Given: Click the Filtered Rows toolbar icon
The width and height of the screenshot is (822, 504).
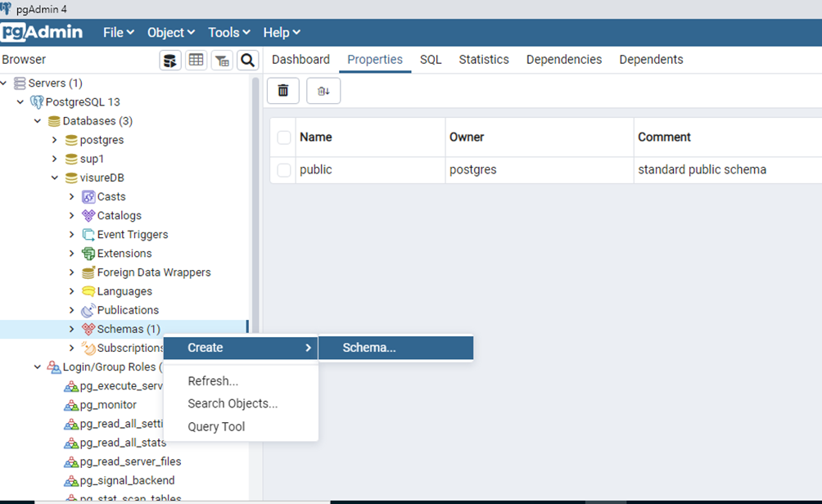Looking at the screenshot, I should pyautogui.click(x=222, y=61).
